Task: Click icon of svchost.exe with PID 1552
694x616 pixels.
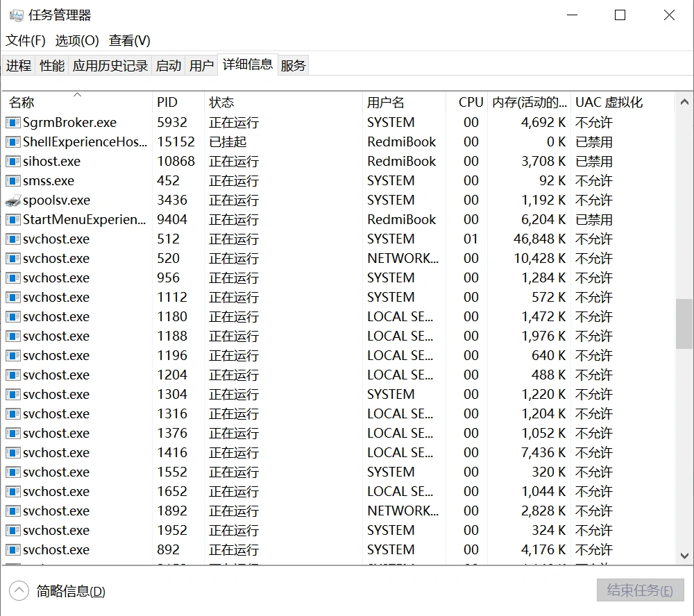Action: 12,472
